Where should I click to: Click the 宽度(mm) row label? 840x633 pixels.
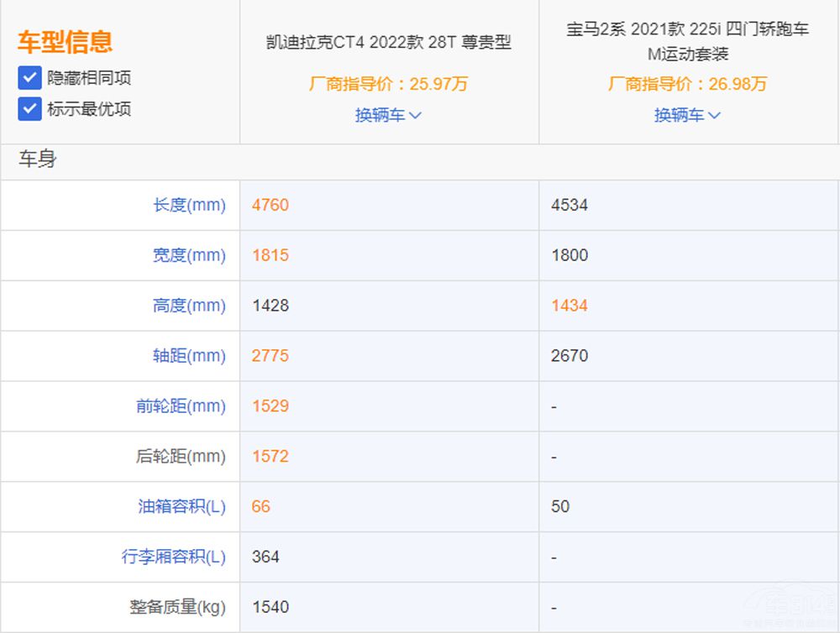pyautogui.click(x=189, y=255)
